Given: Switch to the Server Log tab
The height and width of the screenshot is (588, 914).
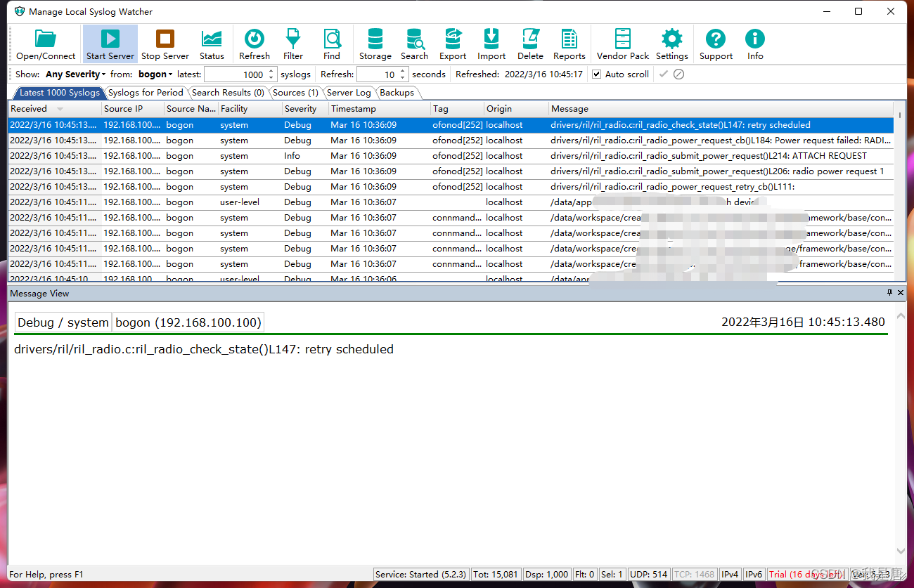Looking at the screenshot, I should pyautogui.click(x=349, y=92).
